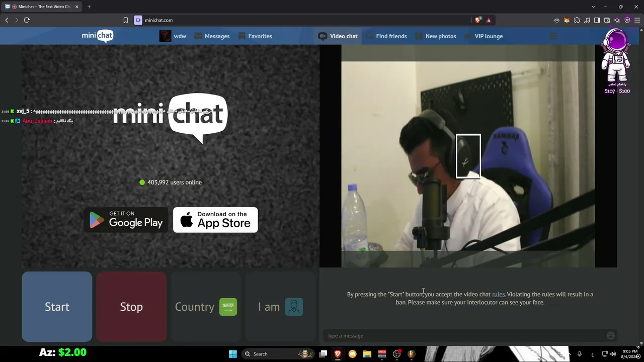Open the clock showing 9:05 PM
The image size is (644, 362).
pyautogui.click(x=630, y=354)
